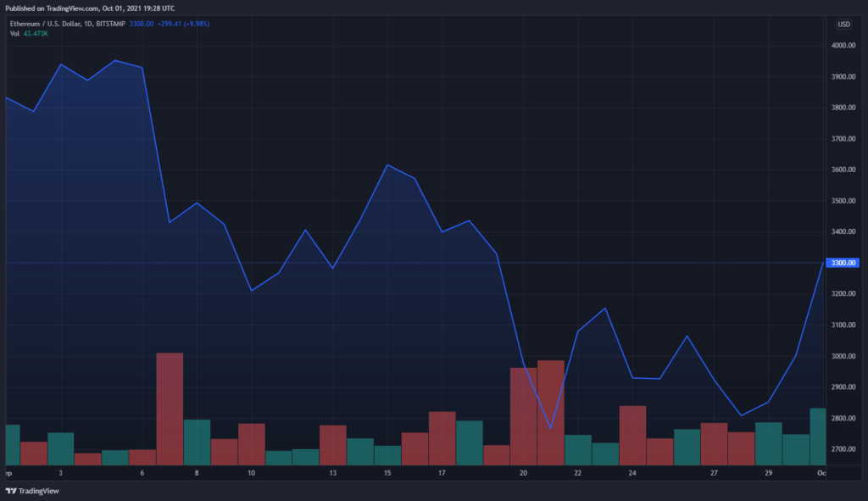Click the Oct label on time axis
This screenshot has width=868, height=501.
point(821,473)
